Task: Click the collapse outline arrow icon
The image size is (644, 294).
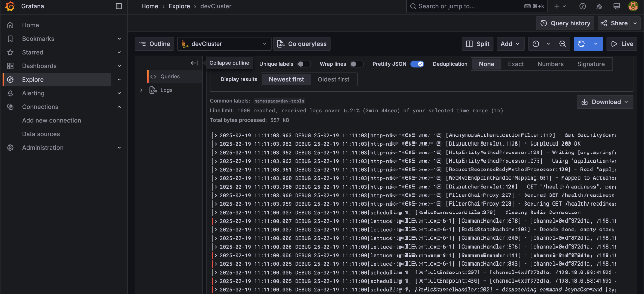Action: [194, 63]
